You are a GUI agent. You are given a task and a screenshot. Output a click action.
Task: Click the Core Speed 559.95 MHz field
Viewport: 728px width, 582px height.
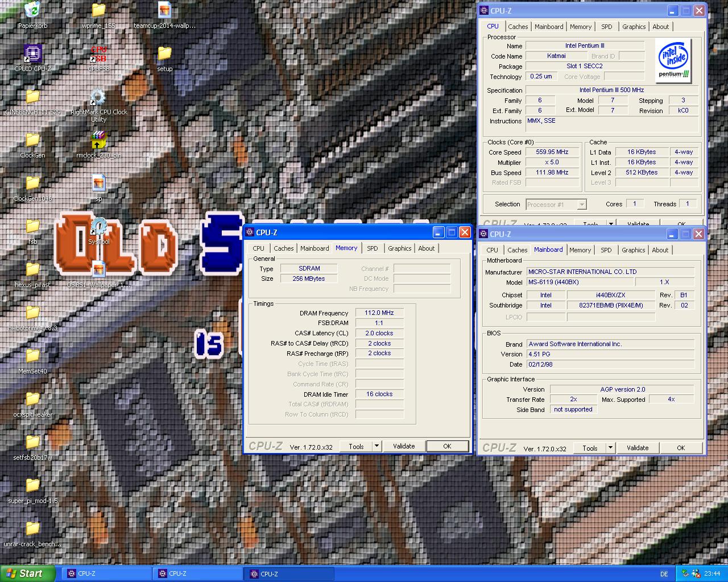(x=552, y=152)
